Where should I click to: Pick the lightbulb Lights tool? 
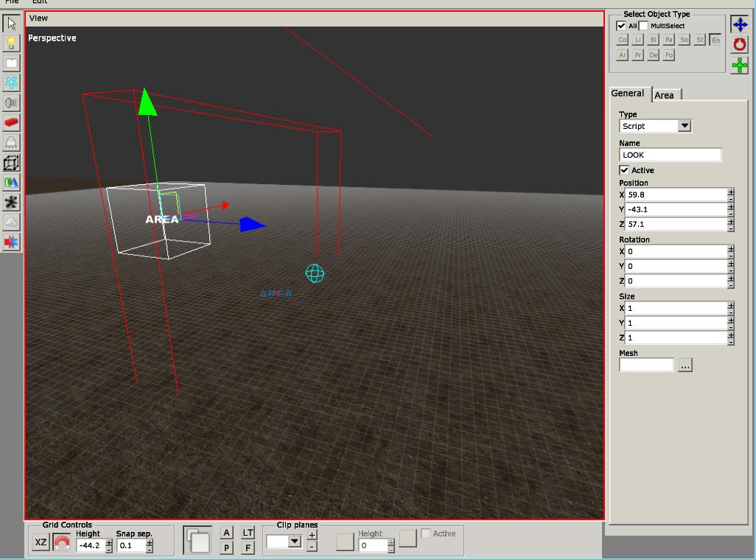coord(11,43)
